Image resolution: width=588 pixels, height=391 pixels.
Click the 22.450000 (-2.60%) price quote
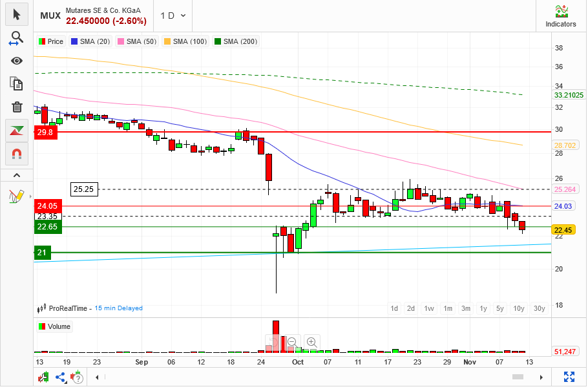click(106, 21)
